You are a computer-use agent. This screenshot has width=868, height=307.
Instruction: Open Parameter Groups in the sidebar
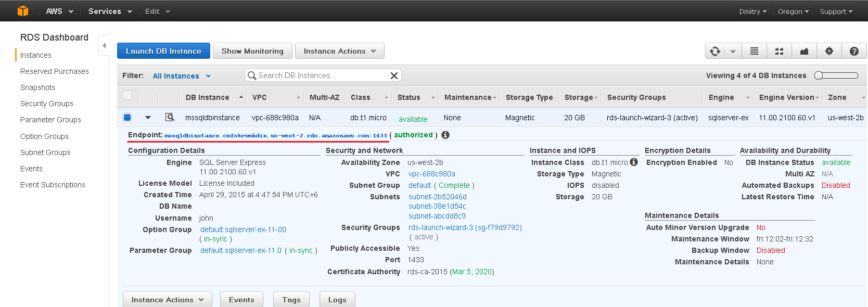(x=50, y=120)
